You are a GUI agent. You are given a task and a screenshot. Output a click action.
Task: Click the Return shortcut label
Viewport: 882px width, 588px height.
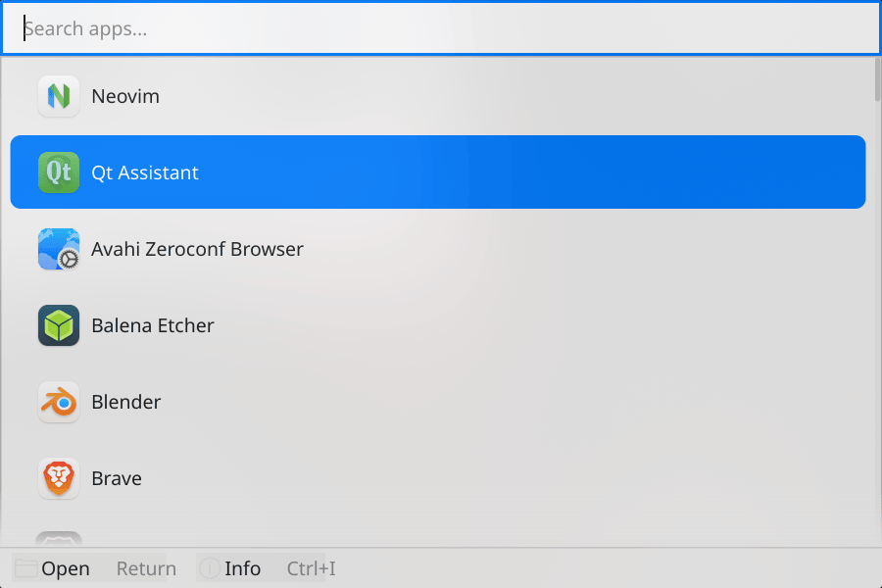click(x=146, y=568)
